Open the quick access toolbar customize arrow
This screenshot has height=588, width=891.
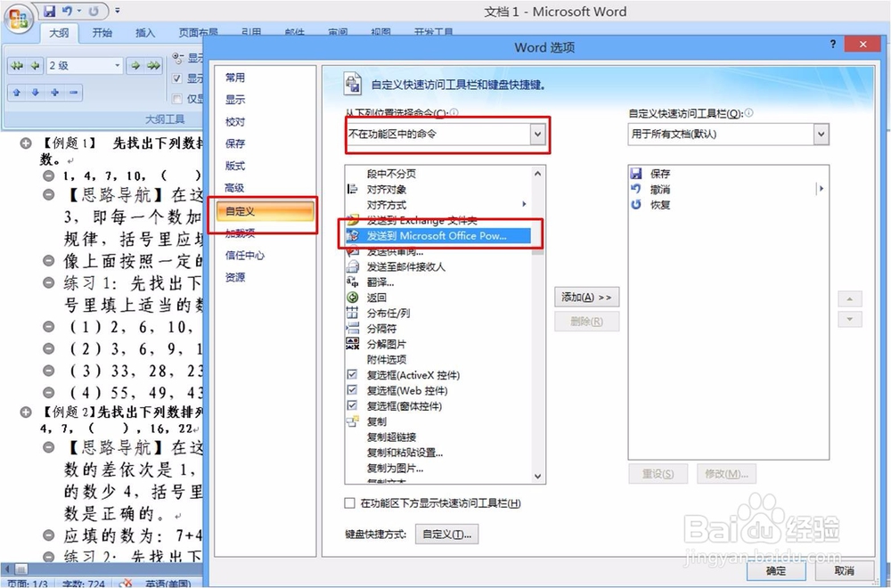(x=118, y=11)
